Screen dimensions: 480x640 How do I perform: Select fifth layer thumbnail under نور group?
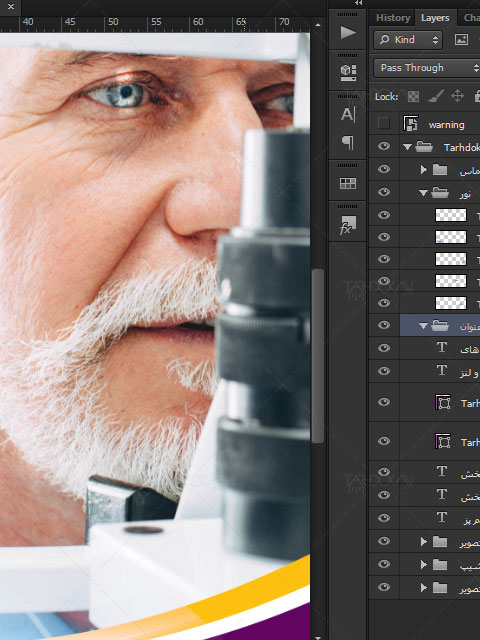coord(451,303)
